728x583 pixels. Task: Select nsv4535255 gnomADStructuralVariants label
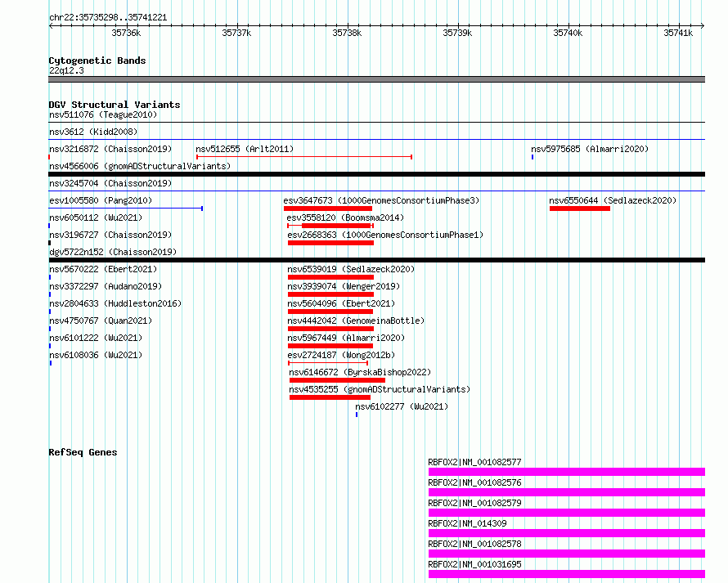(x=380, y=389)
